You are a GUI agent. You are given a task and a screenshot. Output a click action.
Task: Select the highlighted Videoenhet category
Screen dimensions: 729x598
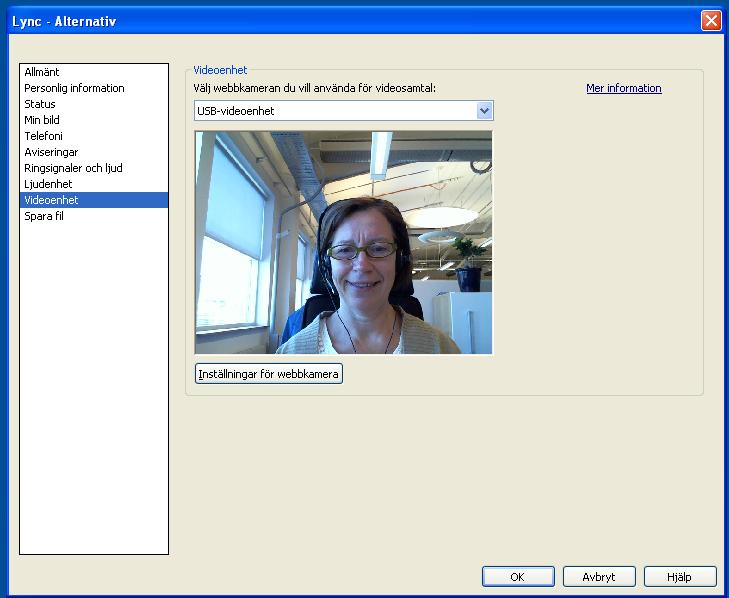(94, 200)
